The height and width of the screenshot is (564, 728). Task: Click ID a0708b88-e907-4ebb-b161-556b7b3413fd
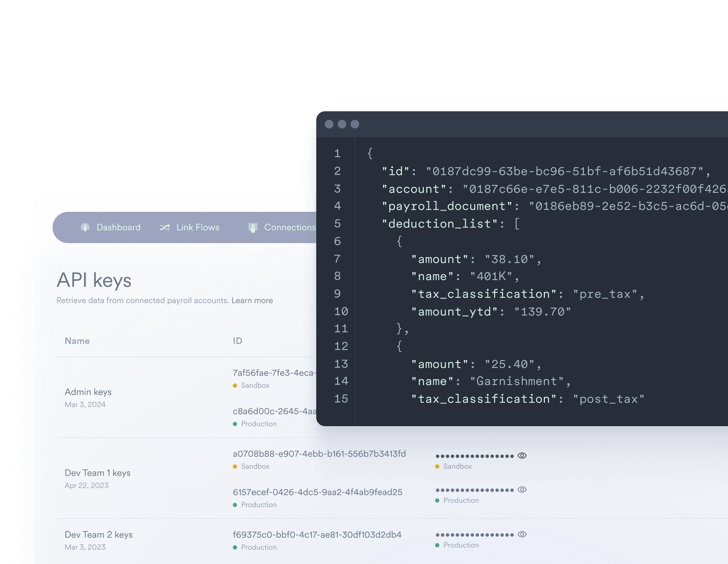pyautogui.click(x=319, y=454)
